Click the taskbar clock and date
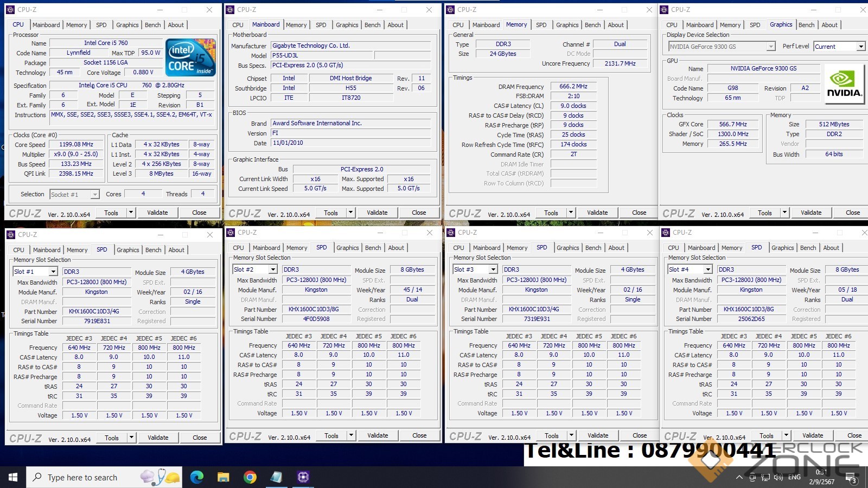 (x=821, y=477)
